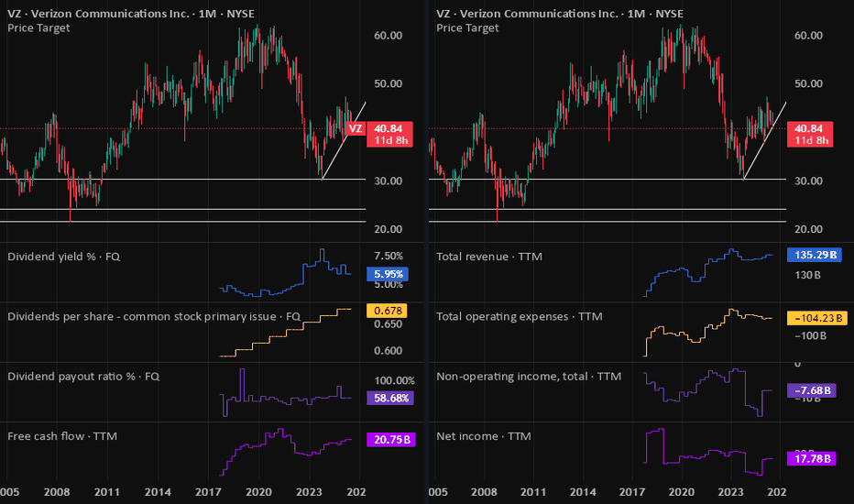
Task: Click the 60.00 price level on left chart axis
Action: tap(388, 36)
